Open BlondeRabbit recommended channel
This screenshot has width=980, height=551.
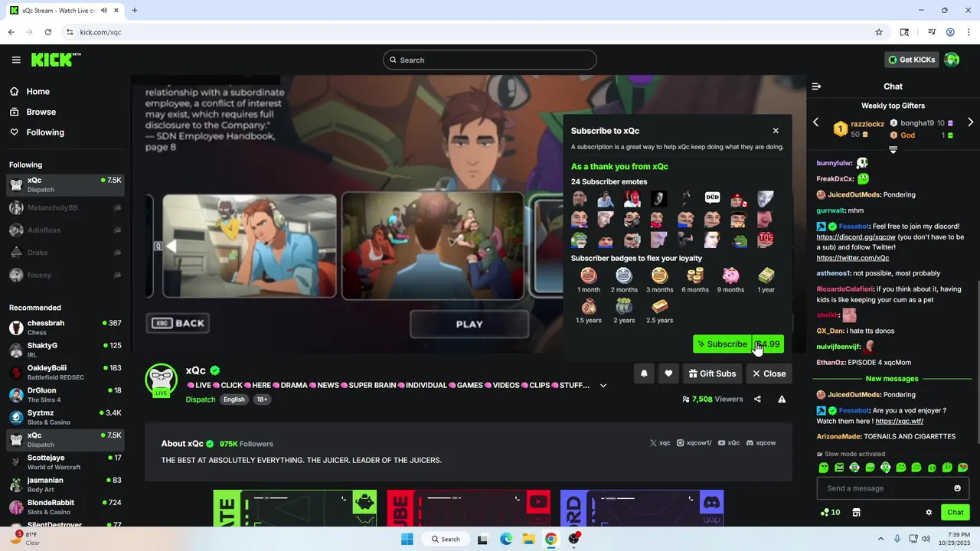(65, 507)
